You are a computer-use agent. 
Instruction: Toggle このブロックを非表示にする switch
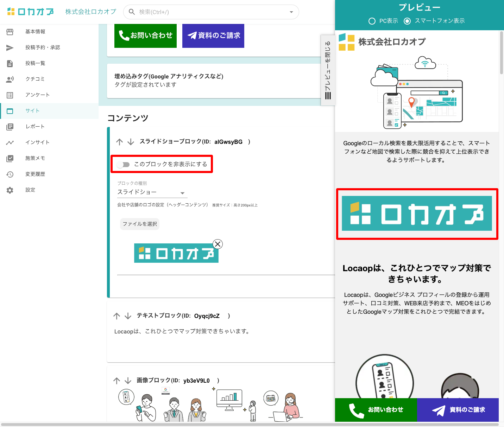124,164
